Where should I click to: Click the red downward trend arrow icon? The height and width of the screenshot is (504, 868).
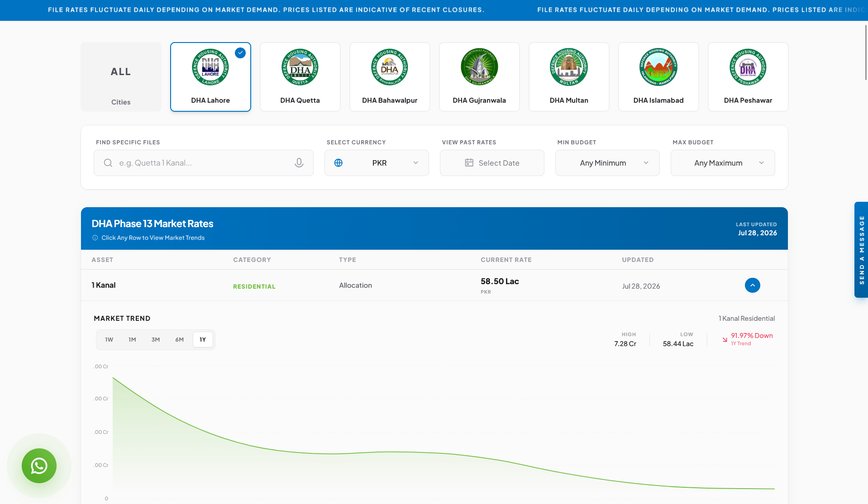coord(725,339)
